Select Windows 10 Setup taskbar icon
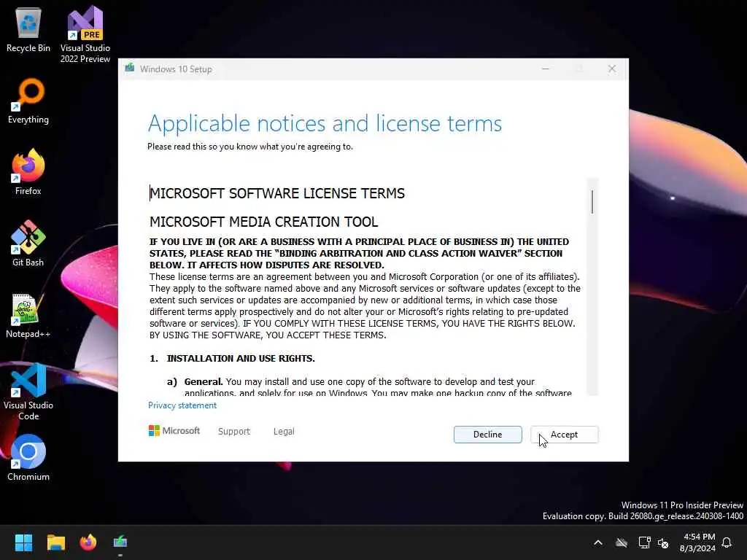 (x=120, y=542)
